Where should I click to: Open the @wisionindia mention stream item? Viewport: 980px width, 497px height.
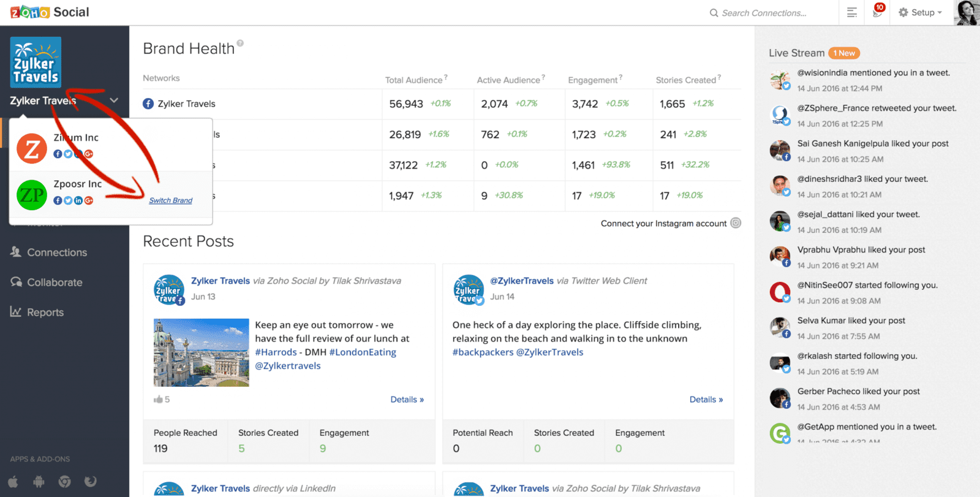click(867, 80)
